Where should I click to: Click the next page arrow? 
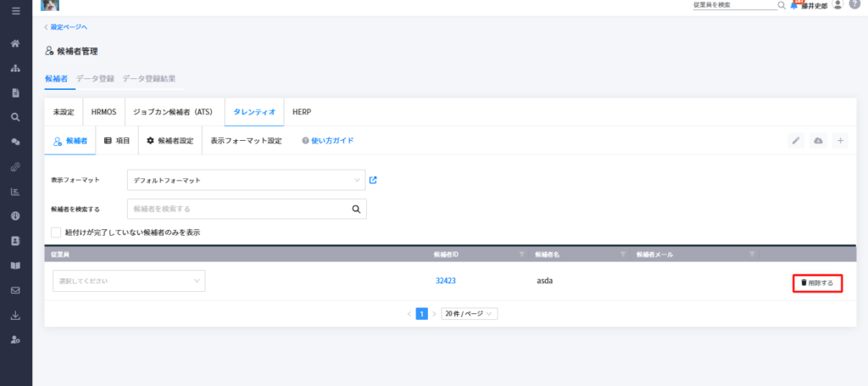(434, 314)
